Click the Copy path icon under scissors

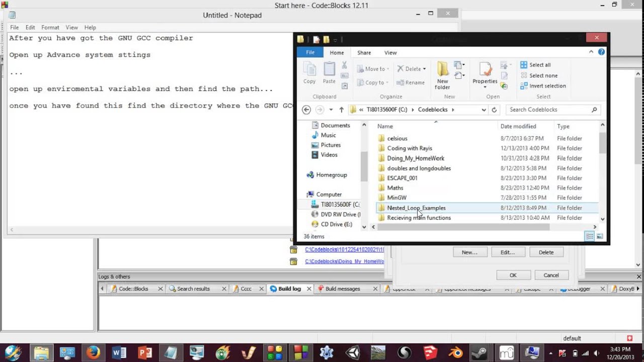click(344, 75)
